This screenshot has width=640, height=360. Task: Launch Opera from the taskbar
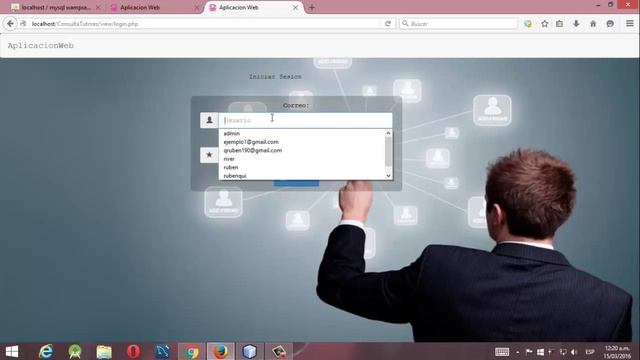pos(133,351)
